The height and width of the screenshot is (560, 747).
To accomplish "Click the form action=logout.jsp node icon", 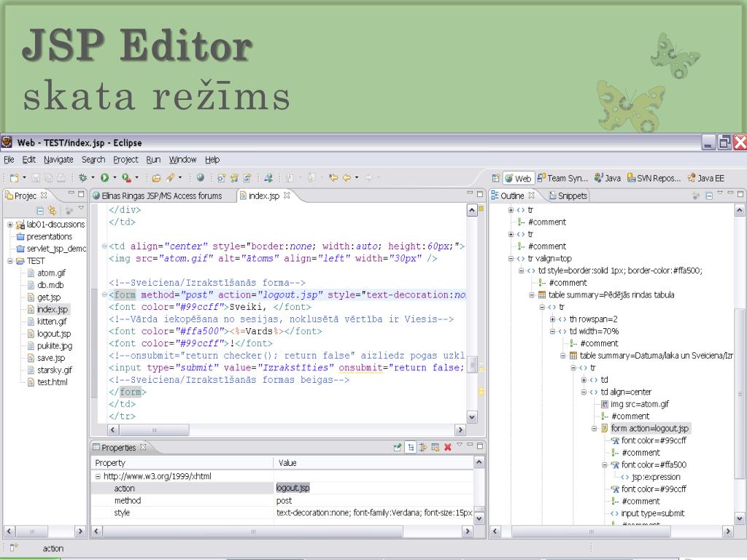I will click(x=605, y=428).
